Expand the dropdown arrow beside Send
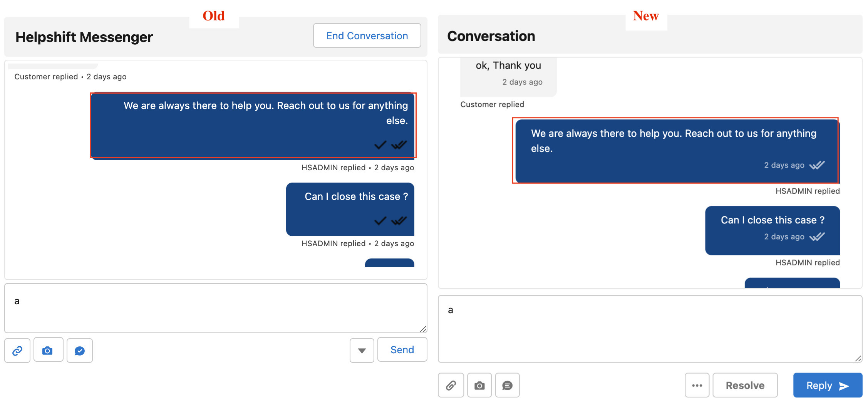868x406 pixels. click(362, 351)
